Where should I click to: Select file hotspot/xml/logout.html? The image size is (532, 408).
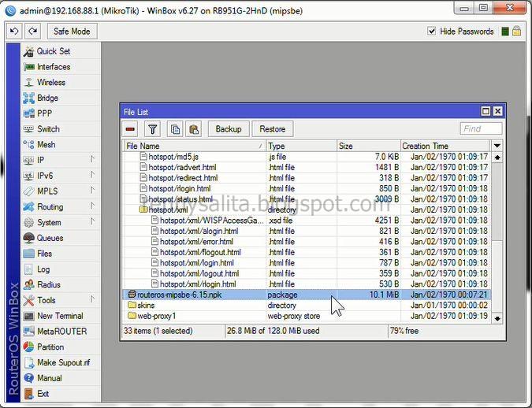pos(307,273)
